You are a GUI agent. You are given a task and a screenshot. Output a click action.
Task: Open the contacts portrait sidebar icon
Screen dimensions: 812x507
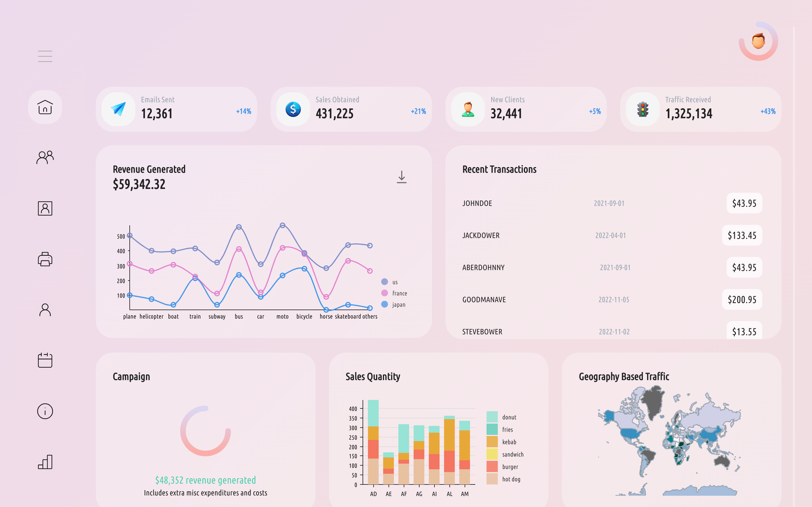[45, 208]
